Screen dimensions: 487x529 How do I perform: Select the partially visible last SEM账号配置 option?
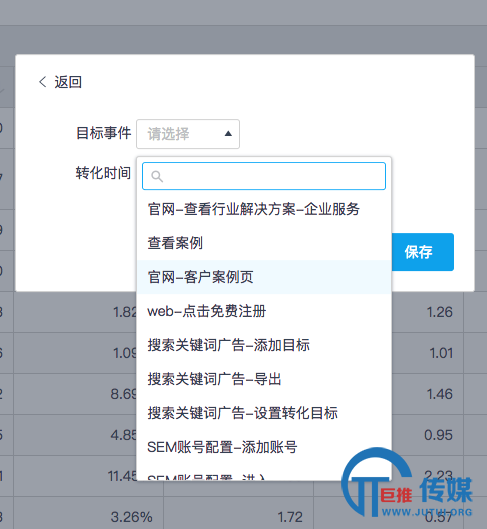point(264,473)
